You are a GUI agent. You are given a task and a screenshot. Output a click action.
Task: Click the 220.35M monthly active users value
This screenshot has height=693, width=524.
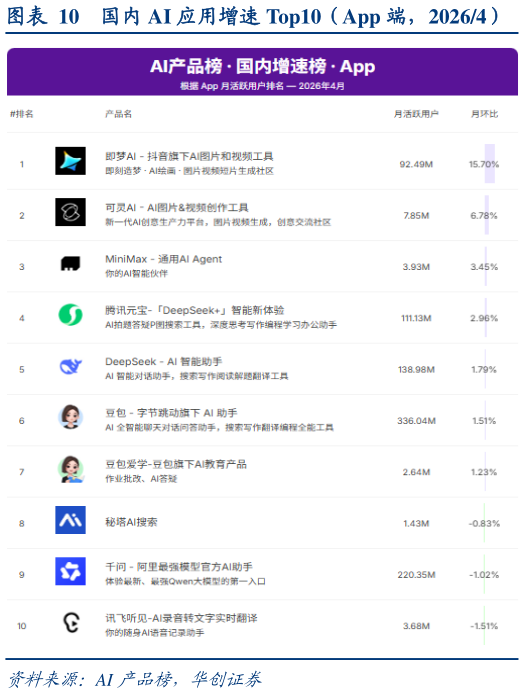click(416, 575)
